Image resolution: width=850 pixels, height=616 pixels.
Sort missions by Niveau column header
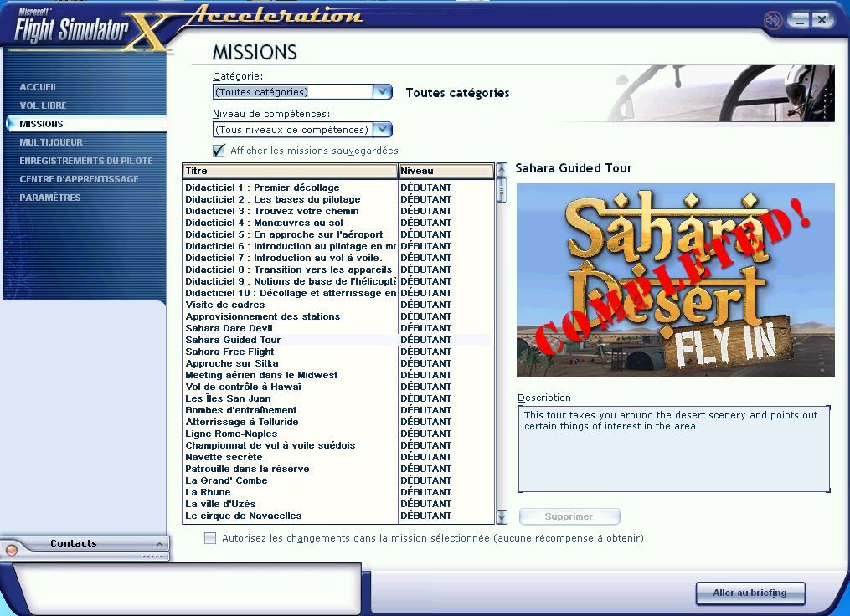[446, 172]
